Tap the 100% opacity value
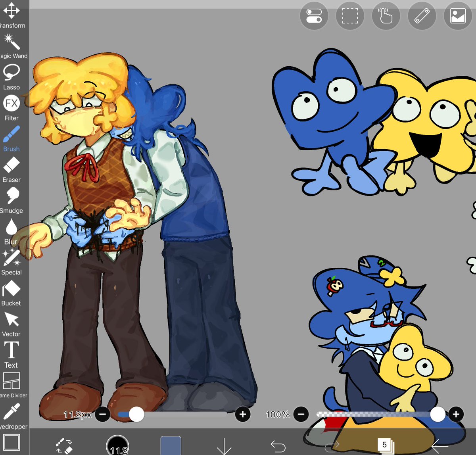This screenshot has height=455, width=476. pyautogui.click(x=278, y=415)
